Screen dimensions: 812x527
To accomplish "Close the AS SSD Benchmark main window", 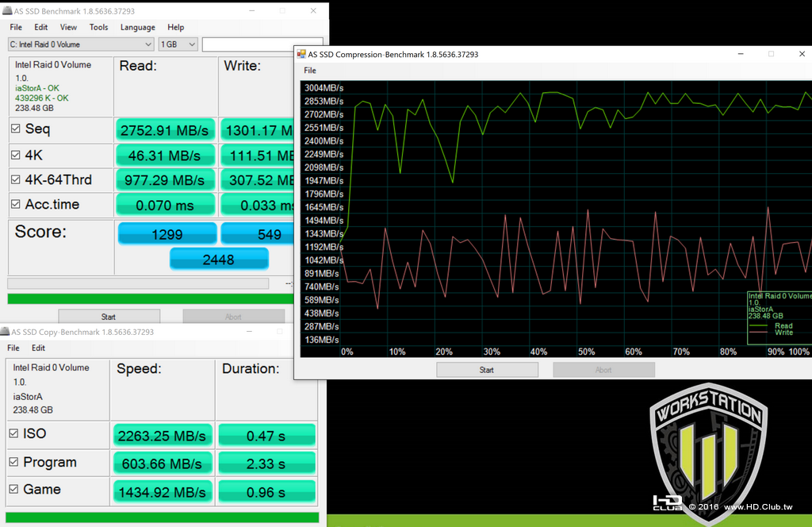I will click(x=312, y=10).
